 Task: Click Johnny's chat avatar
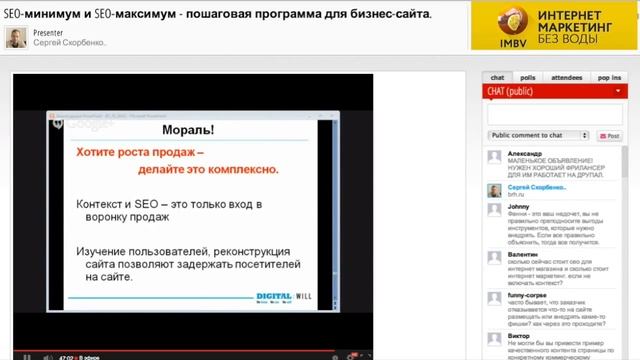click(494, 210)
